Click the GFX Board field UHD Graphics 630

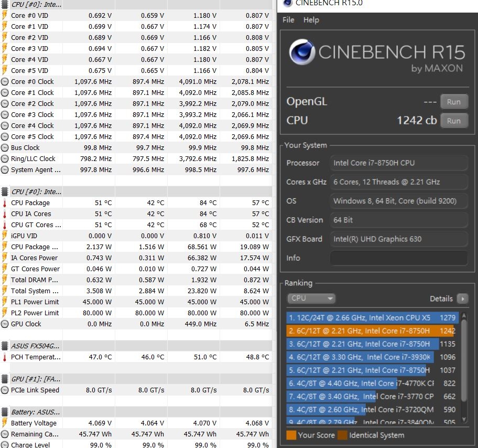click(x=399, y=239)
